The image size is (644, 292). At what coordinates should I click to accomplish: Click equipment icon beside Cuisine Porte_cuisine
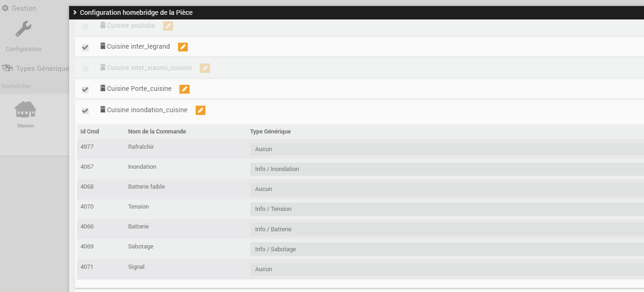tap(103, 88)
